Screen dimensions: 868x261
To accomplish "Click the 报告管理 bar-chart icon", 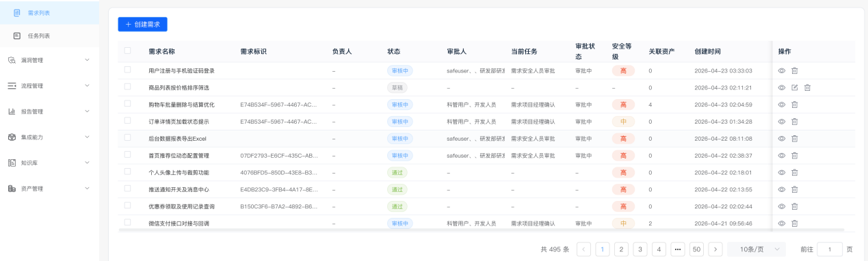I will (x=12, y=111).
